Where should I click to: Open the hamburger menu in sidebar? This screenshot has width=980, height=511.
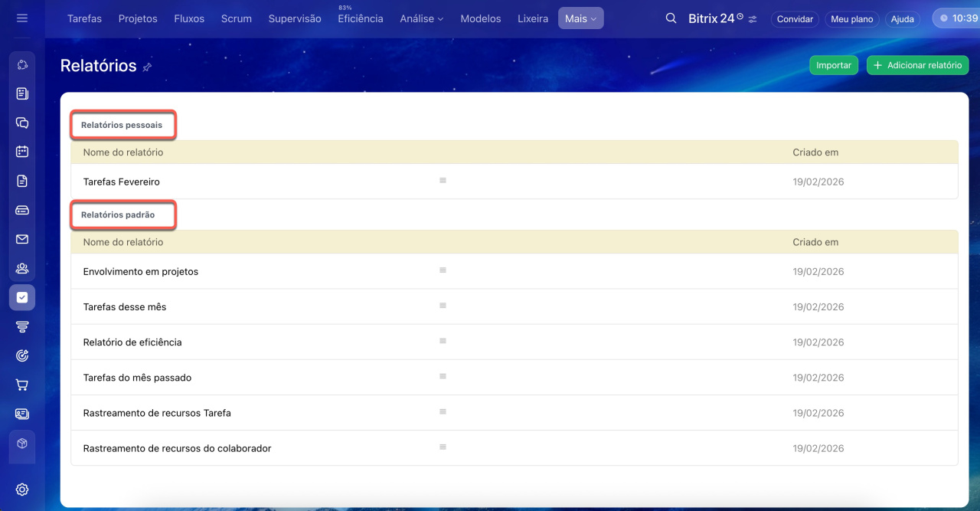click(x=21, y=18)
